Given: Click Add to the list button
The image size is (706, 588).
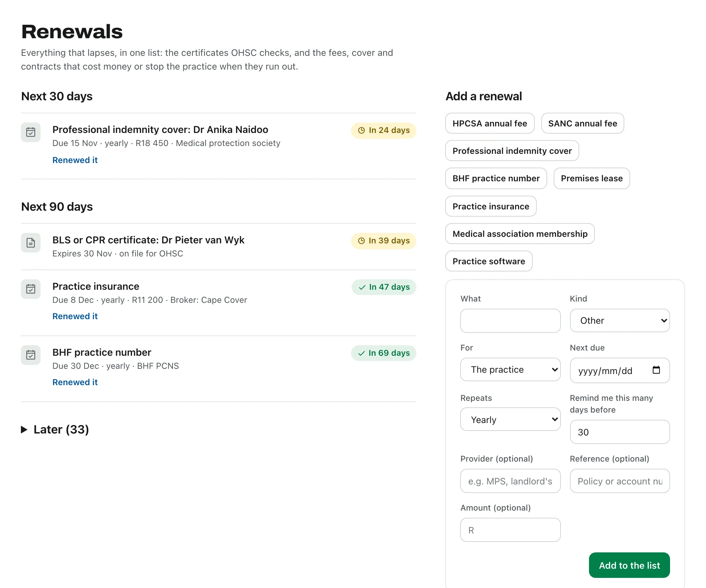Looking at the screenshot, I should [629, 565].
